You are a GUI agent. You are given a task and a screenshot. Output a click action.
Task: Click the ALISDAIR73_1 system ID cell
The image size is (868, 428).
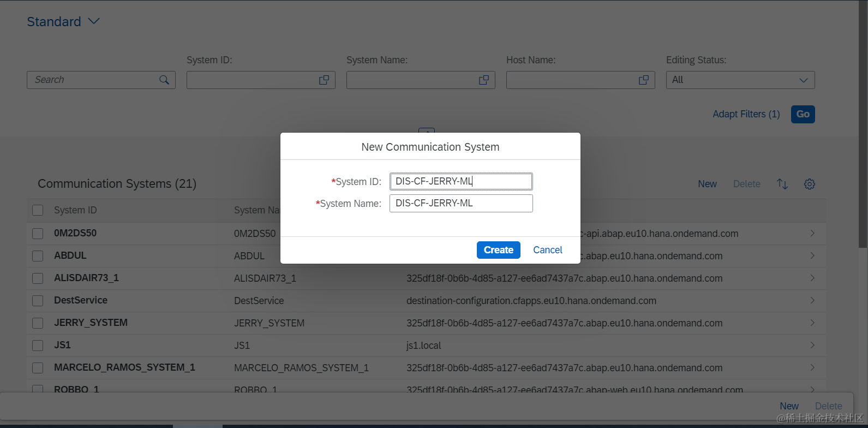coord(86,278)
